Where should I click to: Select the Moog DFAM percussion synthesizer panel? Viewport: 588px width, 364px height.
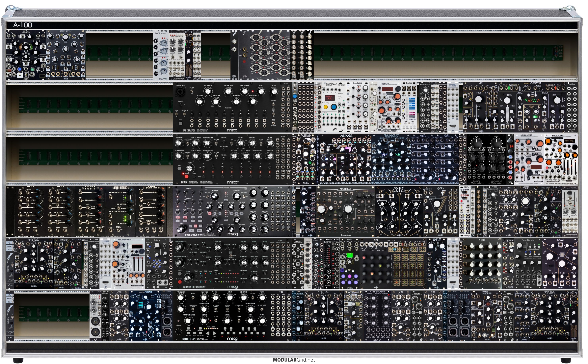point(232,159)
